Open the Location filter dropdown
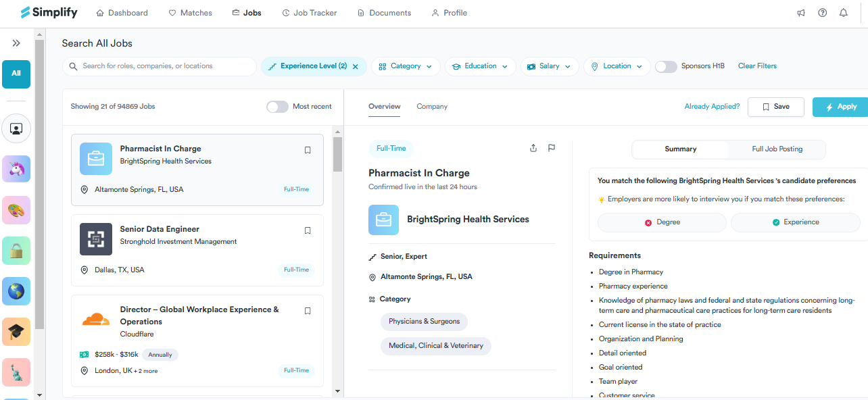The image size is (868, 400). 617,66
